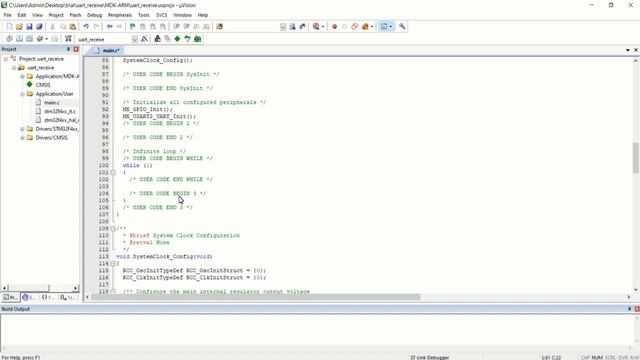Expand the Application/MDK-ARM folder
The width and height of the screenshot is (640, 360).
tap(22, 76)
